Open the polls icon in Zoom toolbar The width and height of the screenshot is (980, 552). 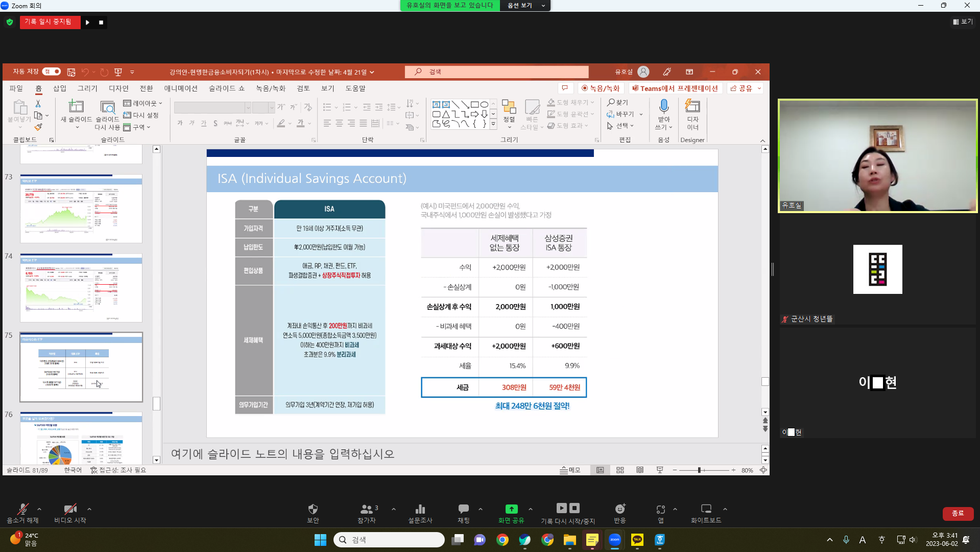tap(420, 509)
